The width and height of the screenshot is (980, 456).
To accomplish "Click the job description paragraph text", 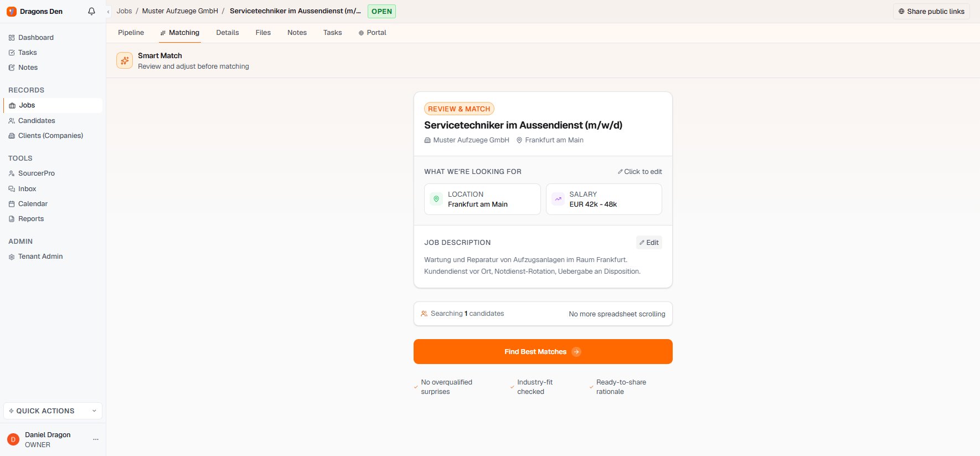I will click(x=533, y=265).
